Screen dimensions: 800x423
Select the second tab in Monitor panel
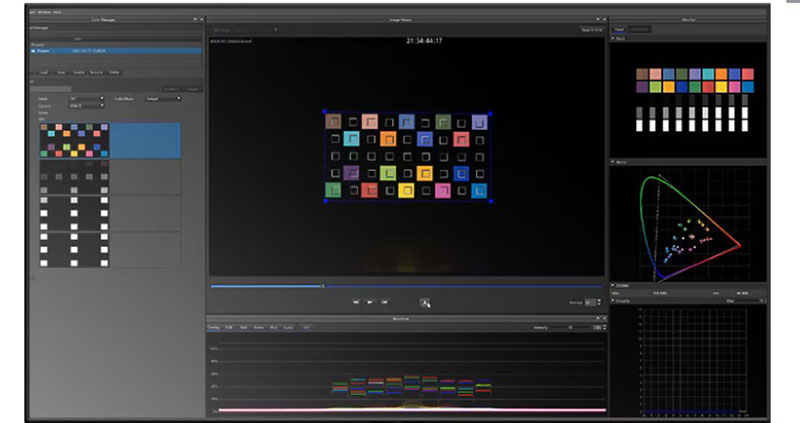click(x=639, y=30)
